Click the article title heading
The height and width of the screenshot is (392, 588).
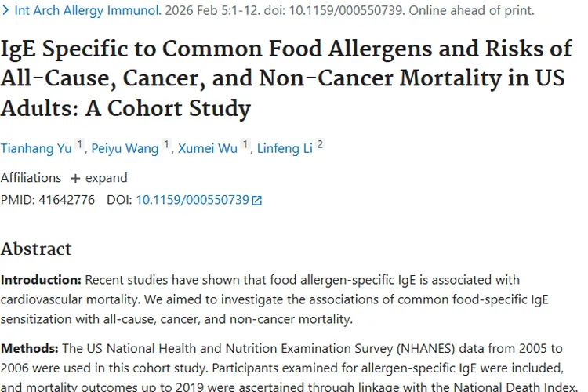click(x=286, y=78)
